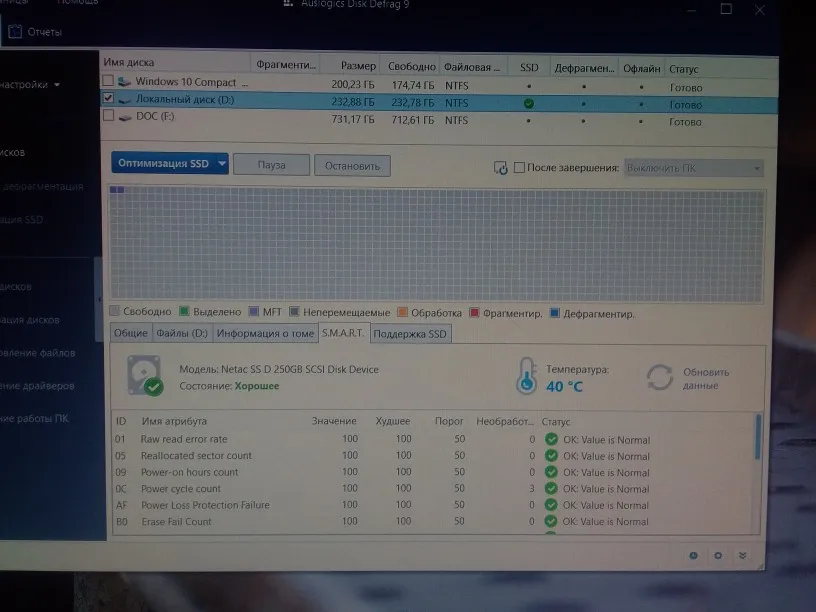This screenshot has width=816, height=612.
Task: Click the double-chevron expand icon at the bottom right
Action: click(743, 555)
